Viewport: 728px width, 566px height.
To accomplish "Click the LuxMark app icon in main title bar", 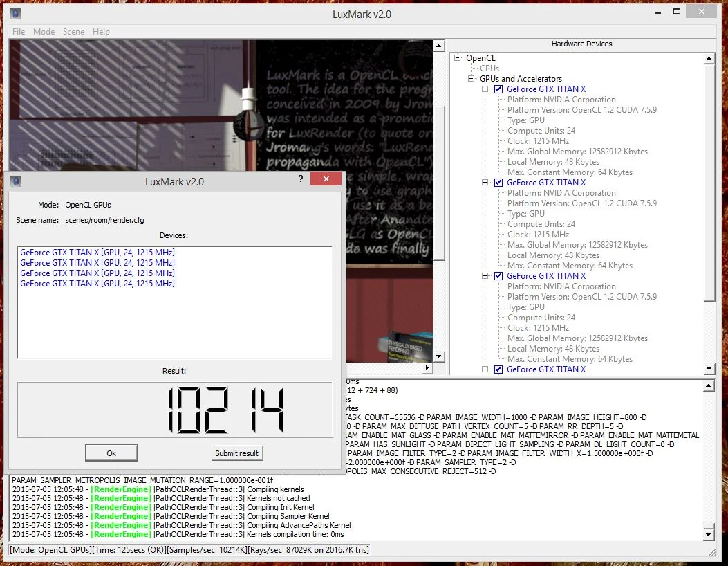I will point(15,14).
